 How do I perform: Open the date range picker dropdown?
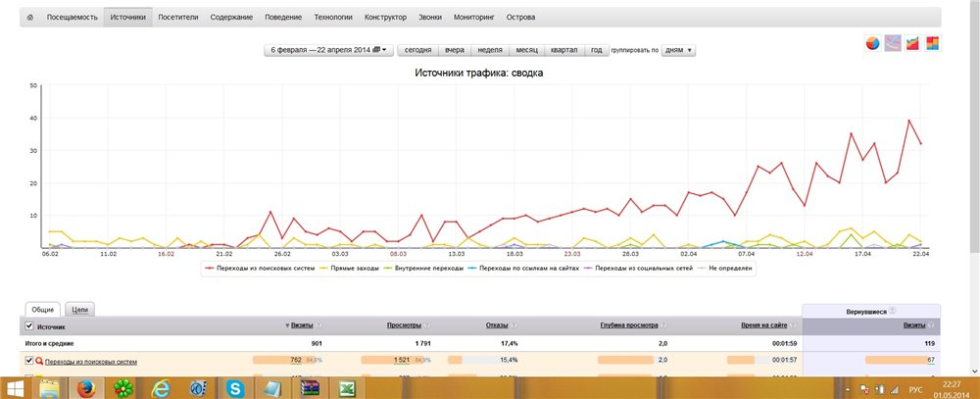tap(327, 49)
